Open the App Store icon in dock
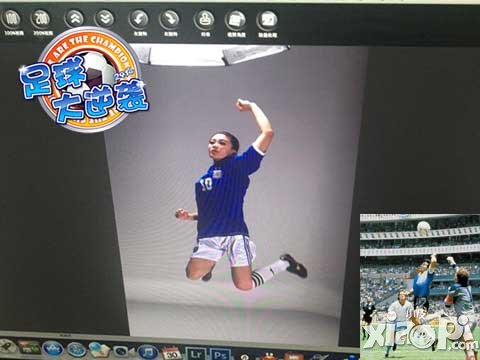480x360 pixels. tap(52, 348)
